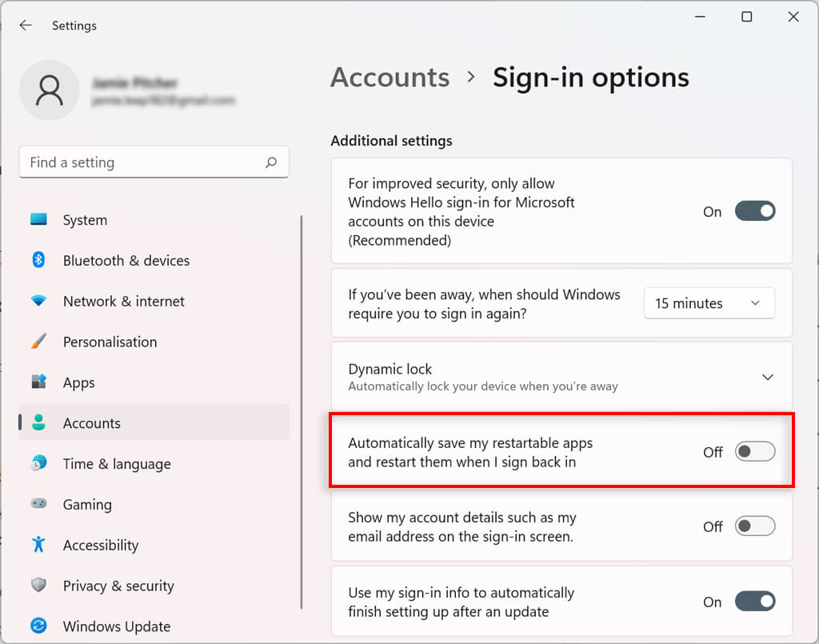The width and height of the screenshot is (819, 644).
Task: Disable Windows Hello only sign-in toggle
Action: coord(755,212)
